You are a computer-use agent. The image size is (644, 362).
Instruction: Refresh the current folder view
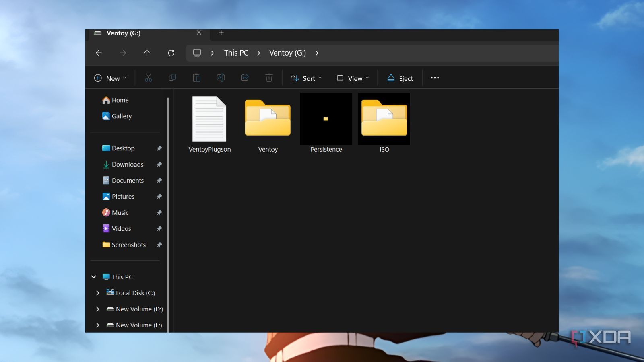[x=171, y=53]
